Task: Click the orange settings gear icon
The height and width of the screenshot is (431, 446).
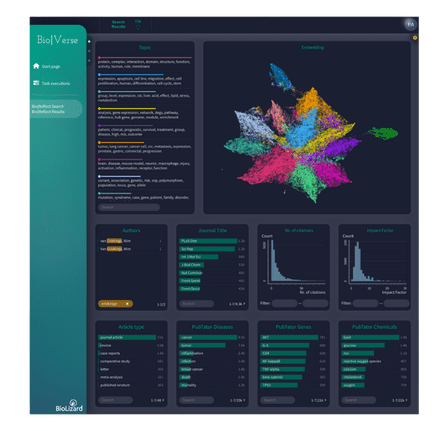Action: [x=415, y=38]
